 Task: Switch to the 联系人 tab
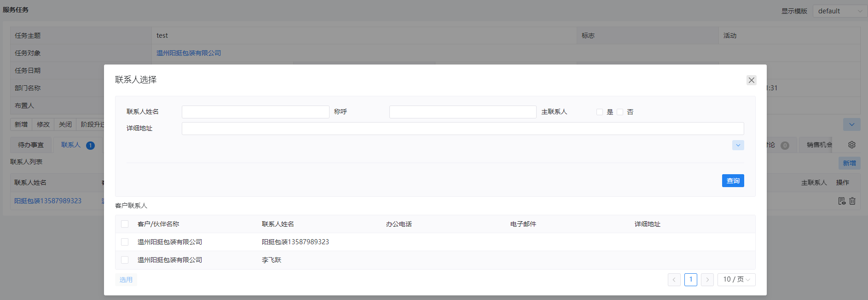(x=71, y=145)
